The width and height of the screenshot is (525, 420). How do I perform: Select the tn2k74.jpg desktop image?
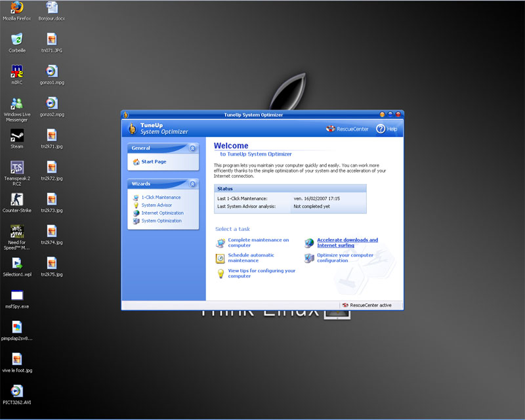(52, 234)
